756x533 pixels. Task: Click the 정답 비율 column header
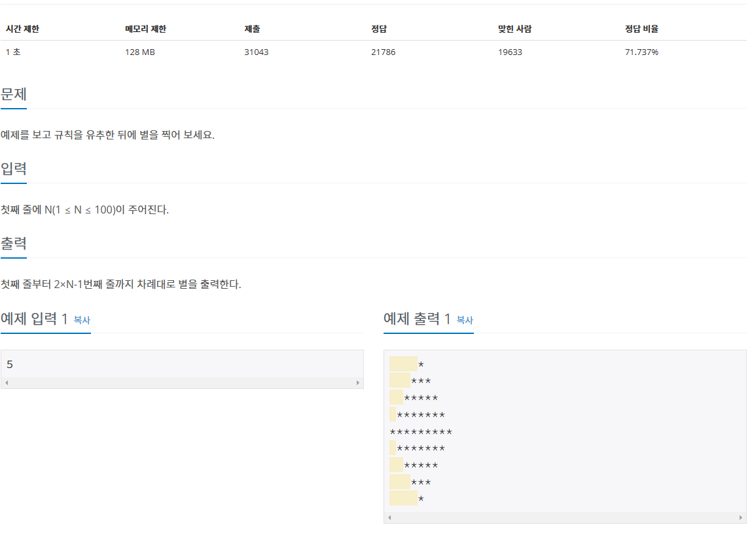(x=641, y=29)
